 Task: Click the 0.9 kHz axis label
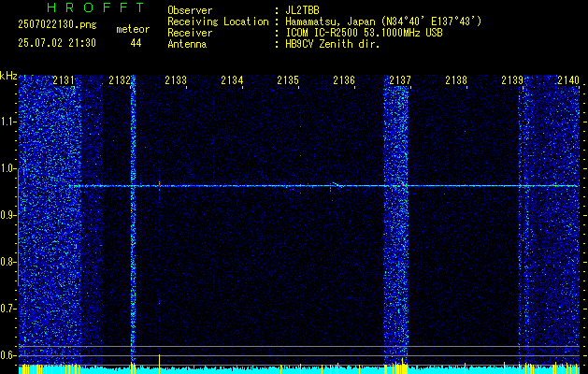click(x=7, y=215)
